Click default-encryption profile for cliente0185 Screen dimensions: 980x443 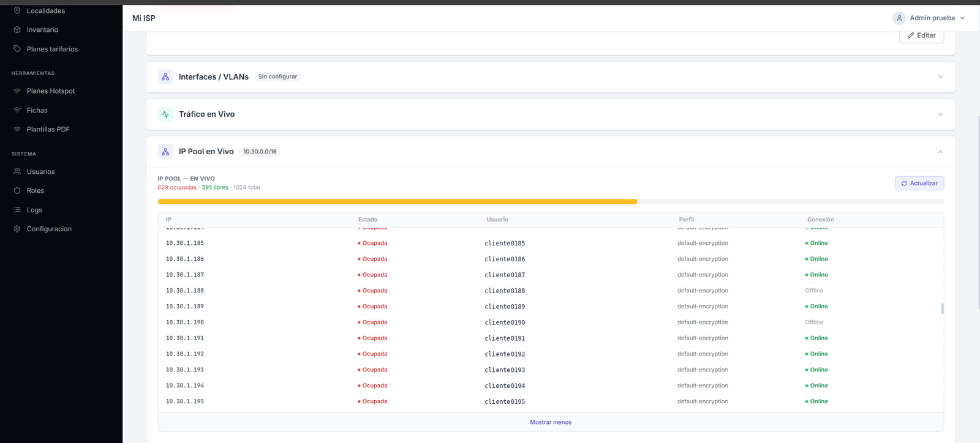pos(703,244)
